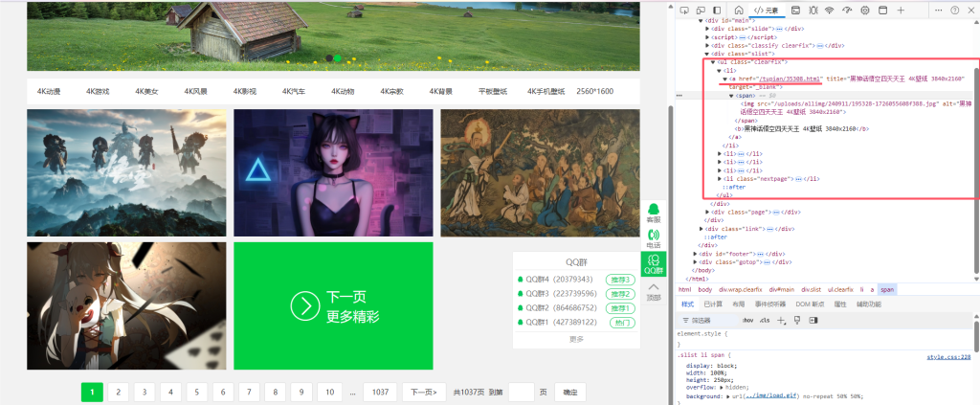Toggle the .cls class editor button
The width and height of the screenshot is (980, 405).
(x=765, y=320)
